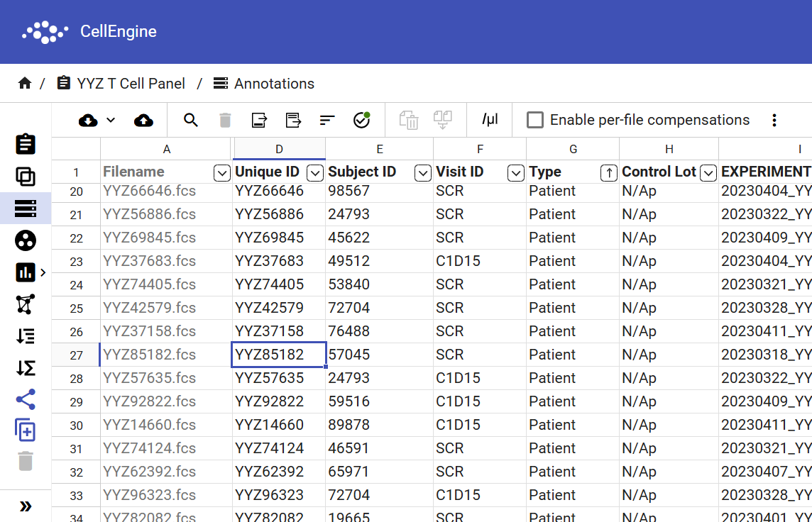Click the paste-delete clipboard icon
The width and height of the screenshot is (812, 522).
click(x=409, y=120)
